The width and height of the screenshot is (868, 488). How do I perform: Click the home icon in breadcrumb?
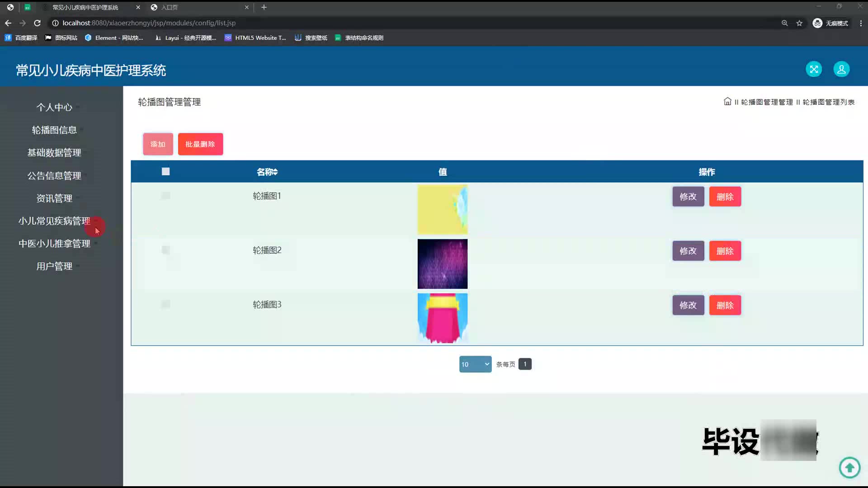[727, 102]
